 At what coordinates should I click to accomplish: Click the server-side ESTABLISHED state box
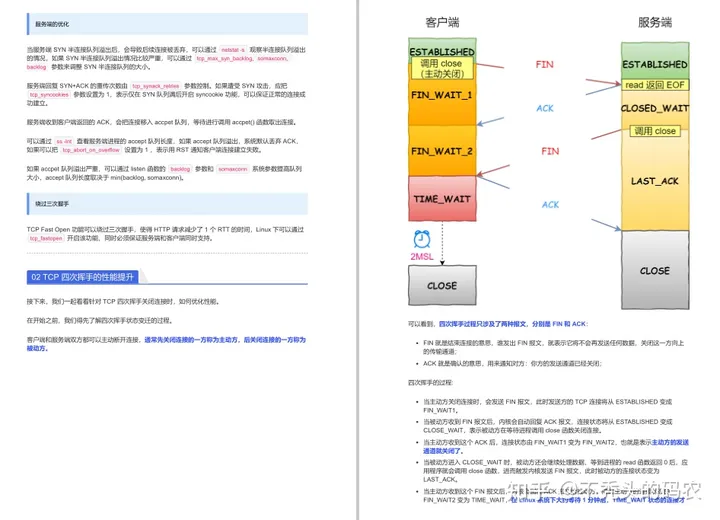655,62
